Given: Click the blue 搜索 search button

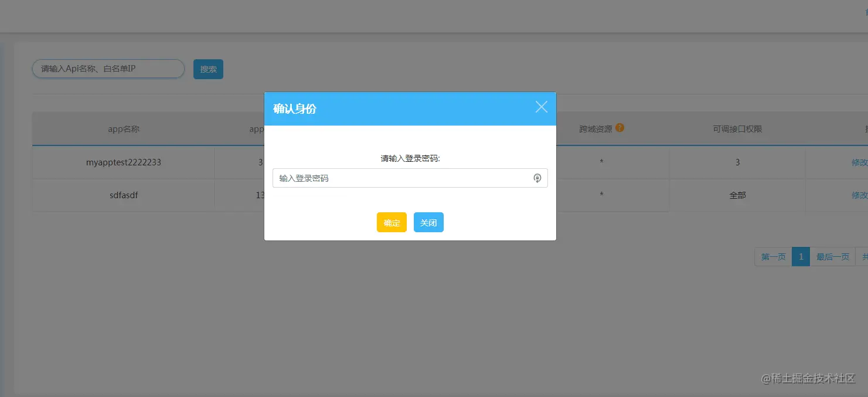Looking at the screenshot, I should 208,69.
